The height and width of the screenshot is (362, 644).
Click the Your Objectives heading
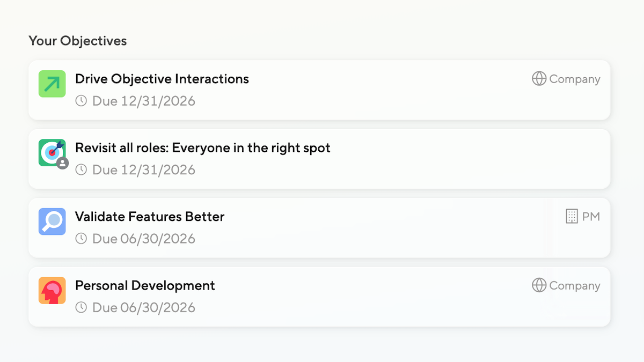click(78, 41)
